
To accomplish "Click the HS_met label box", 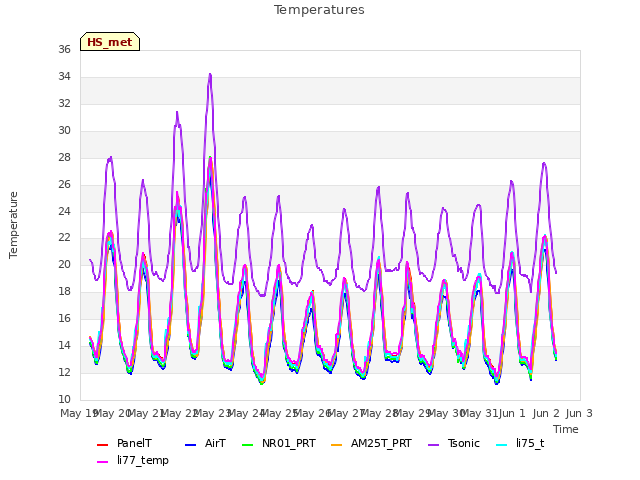I will pos(110,42).
